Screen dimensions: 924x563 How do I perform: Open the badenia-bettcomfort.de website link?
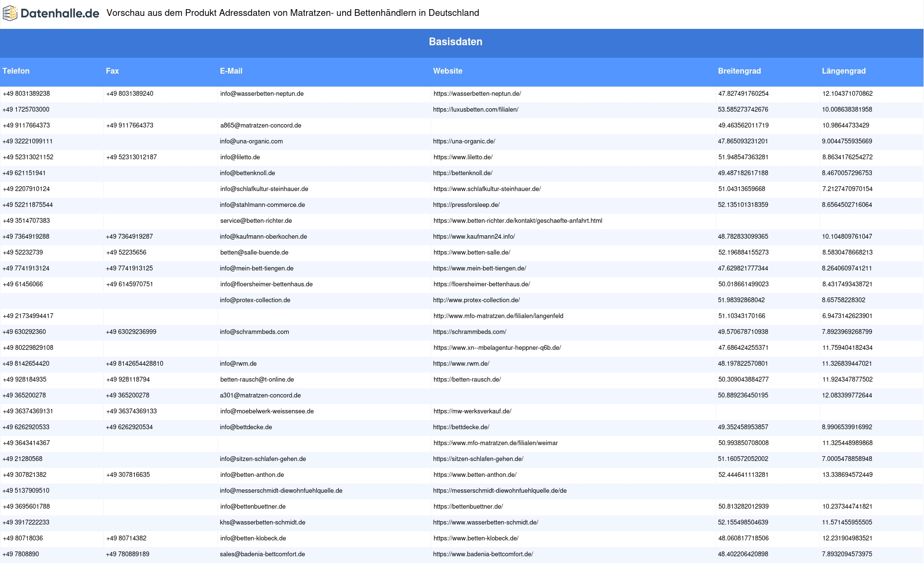click(x=483, y=554)
